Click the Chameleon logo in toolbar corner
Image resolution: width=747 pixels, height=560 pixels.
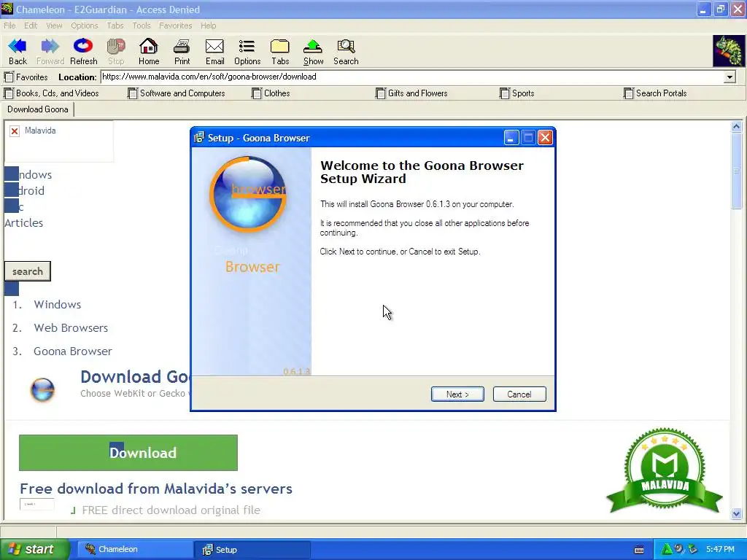pyautogui.click(x=728, y=51)
